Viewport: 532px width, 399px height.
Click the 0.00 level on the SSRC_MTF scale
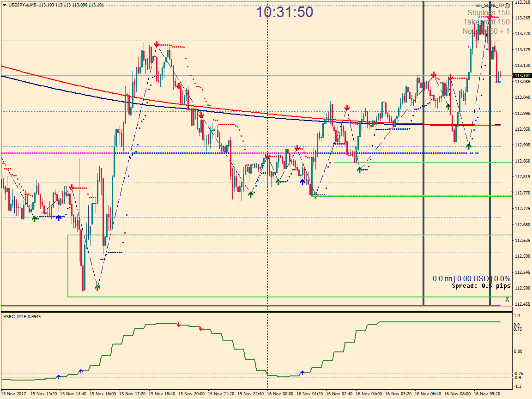pyautogui.click(x=518, y=351)
